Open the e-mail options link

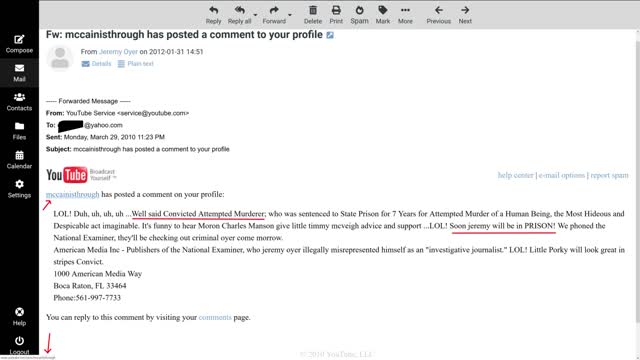[x=562, y=175]
